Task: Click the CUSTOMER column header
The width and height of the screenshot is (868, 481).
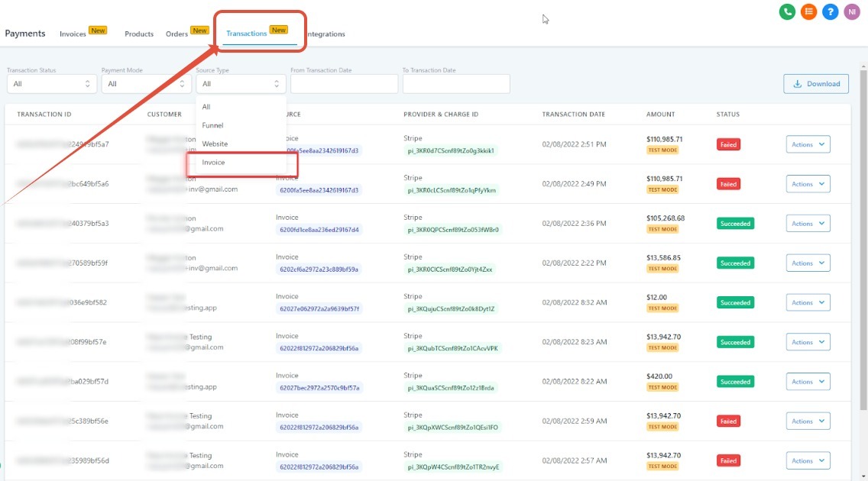Action: (x=164, y=115)
